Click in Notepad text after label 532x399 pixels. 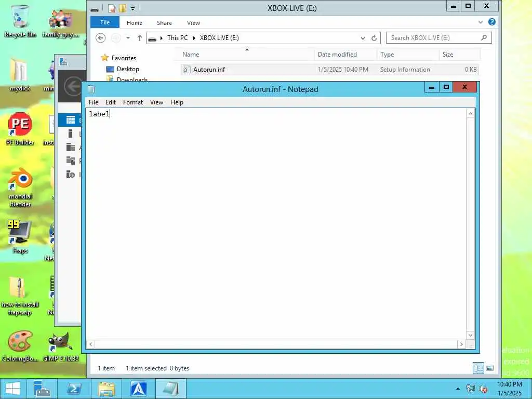coord(111,114)
